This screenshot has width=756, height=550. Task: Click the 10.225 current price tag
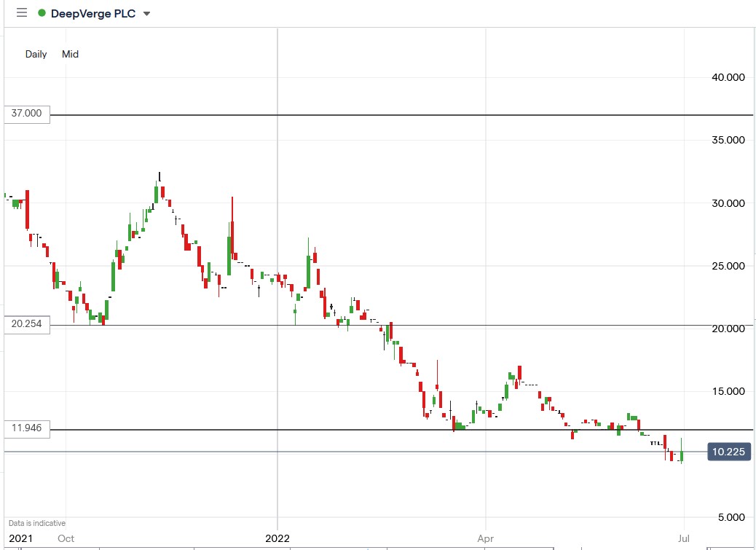pos(728,452)
